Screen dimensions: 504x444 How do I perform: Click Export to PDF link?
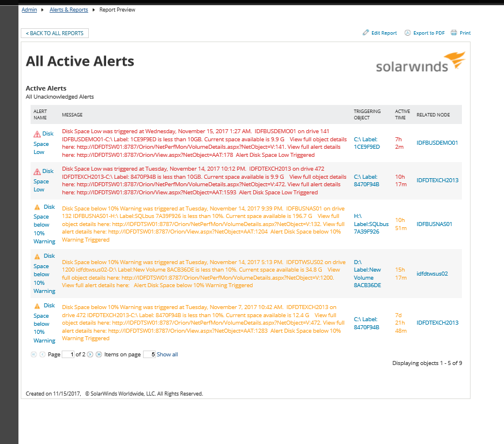pyautogui.click(x=429, y=33)
